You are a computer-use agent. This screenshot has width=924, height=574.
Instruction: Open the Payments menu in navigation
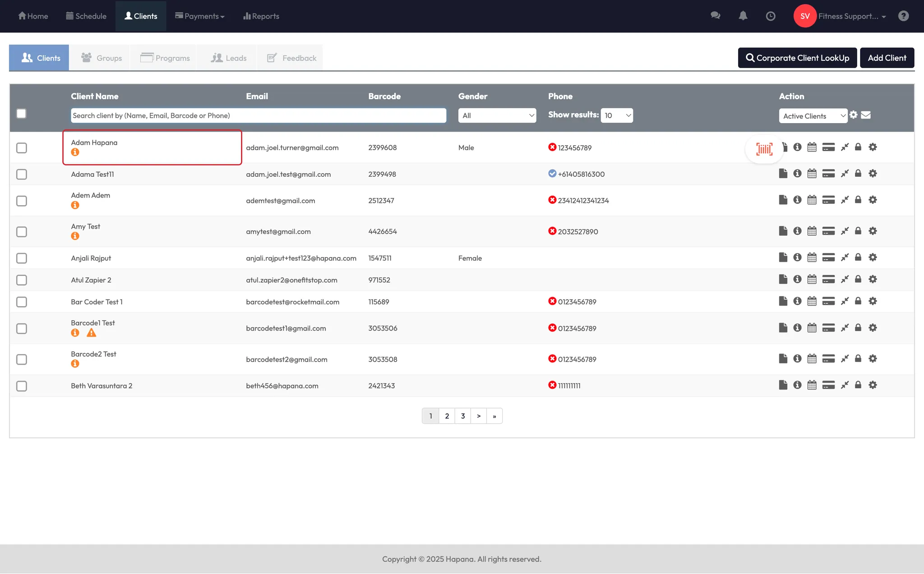point(200,16)
